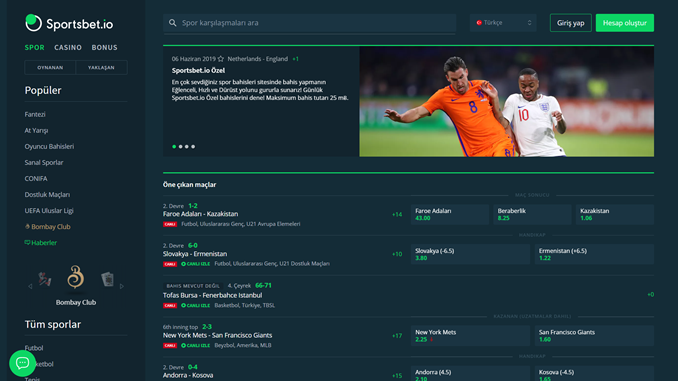Open the live chat bubble

(x=22, y=363)
